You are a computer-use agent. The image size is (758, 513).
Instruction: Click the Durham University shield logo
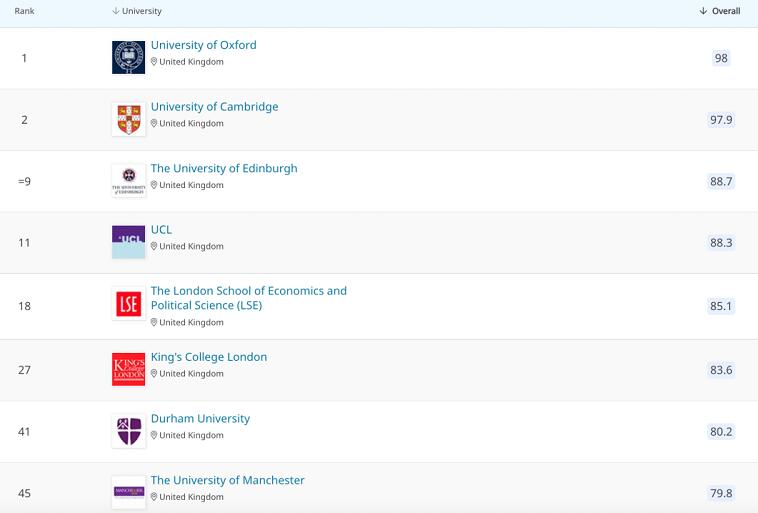[128, 431]
